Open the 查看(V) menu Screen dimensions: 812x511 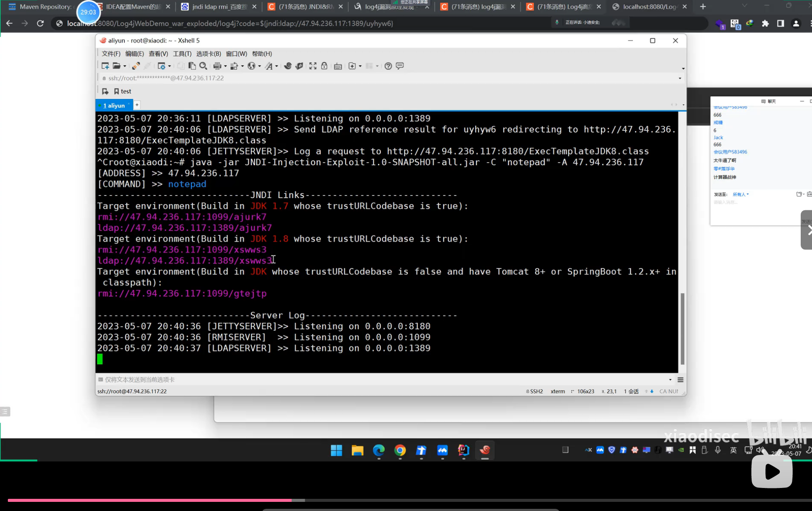[x=158, y=53]
